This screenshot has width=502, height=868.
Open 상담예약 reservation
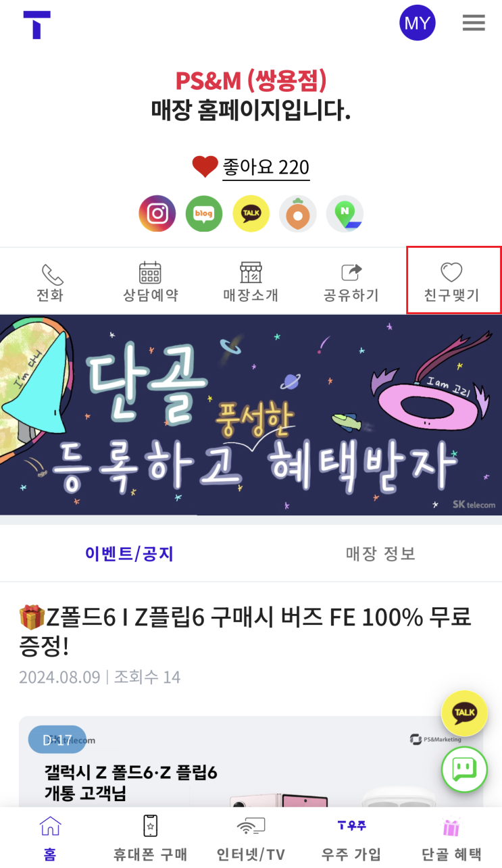(x=151, y=282)
